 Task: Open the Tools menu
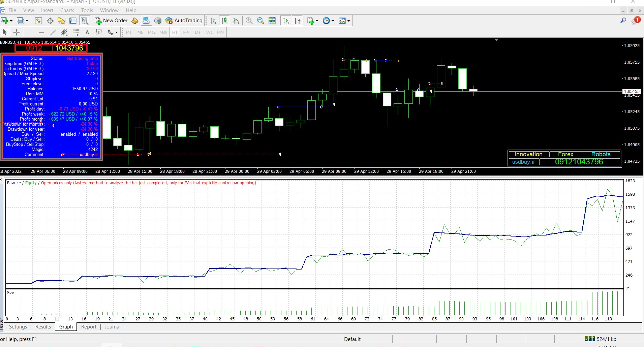(87, 10)
